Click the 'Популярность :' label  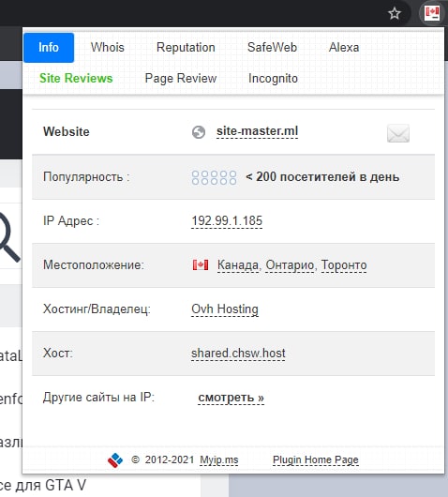(86, 177)
